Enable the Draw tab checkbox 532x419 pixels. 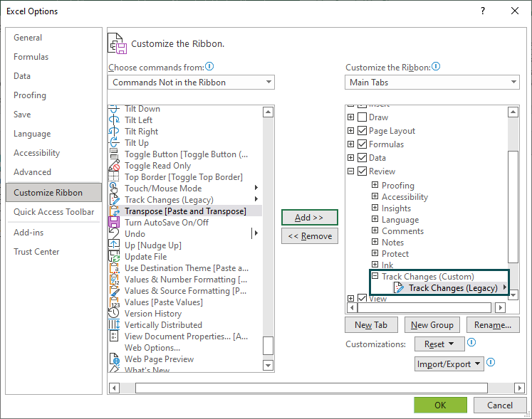pyautogui.click(x=362, y=117)
